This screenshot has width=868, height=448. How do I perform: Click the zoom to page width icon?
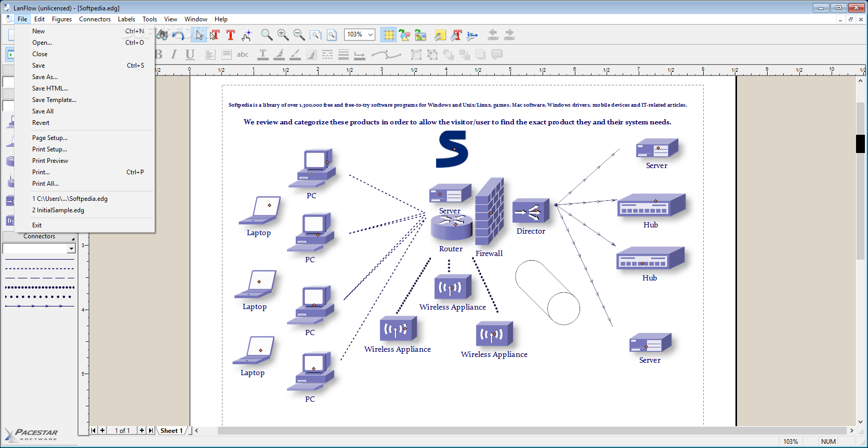(315, 35)
